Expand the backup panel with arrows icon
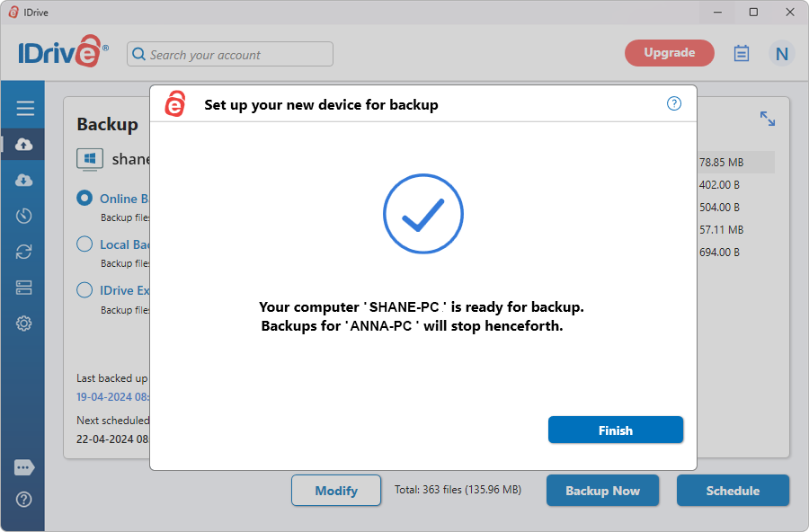Viewport: 809px width, 532px height. point(767,119)
